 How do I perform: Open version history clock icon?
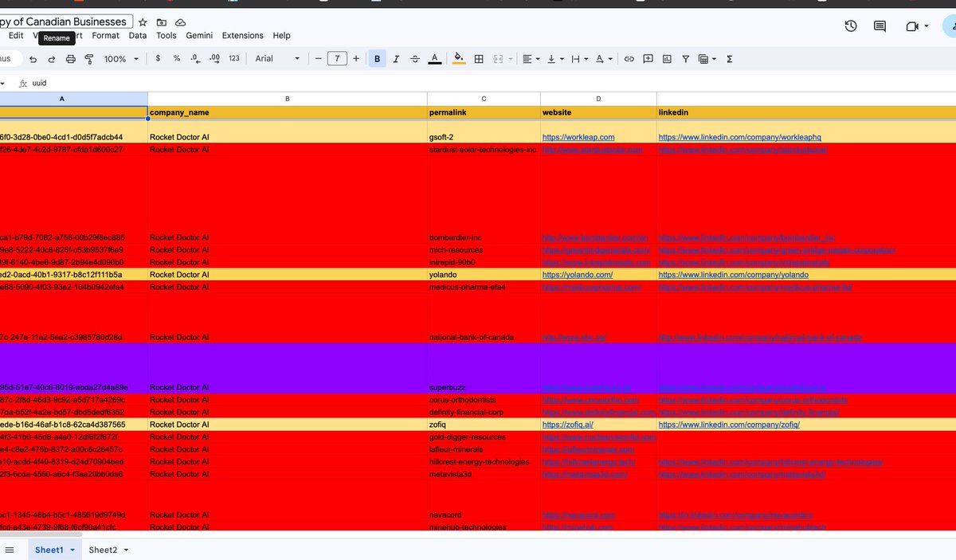coord(851,26)
